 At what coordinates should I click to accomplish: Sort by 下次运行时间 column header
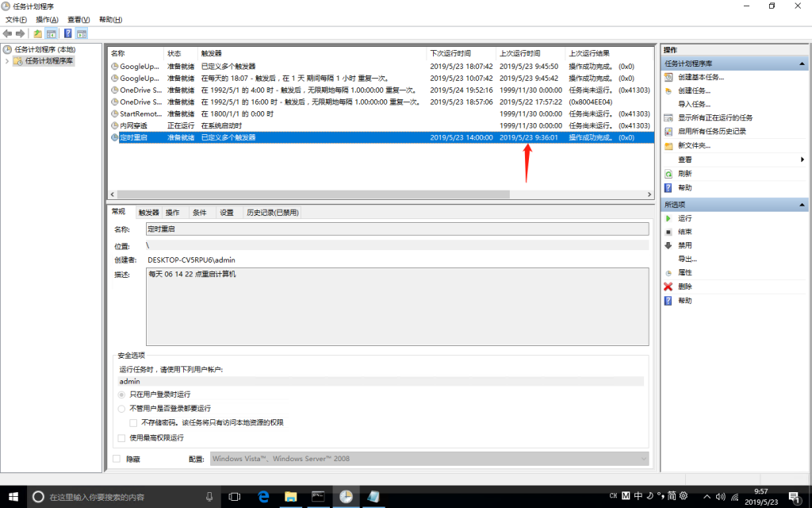[x=462, y=53]
